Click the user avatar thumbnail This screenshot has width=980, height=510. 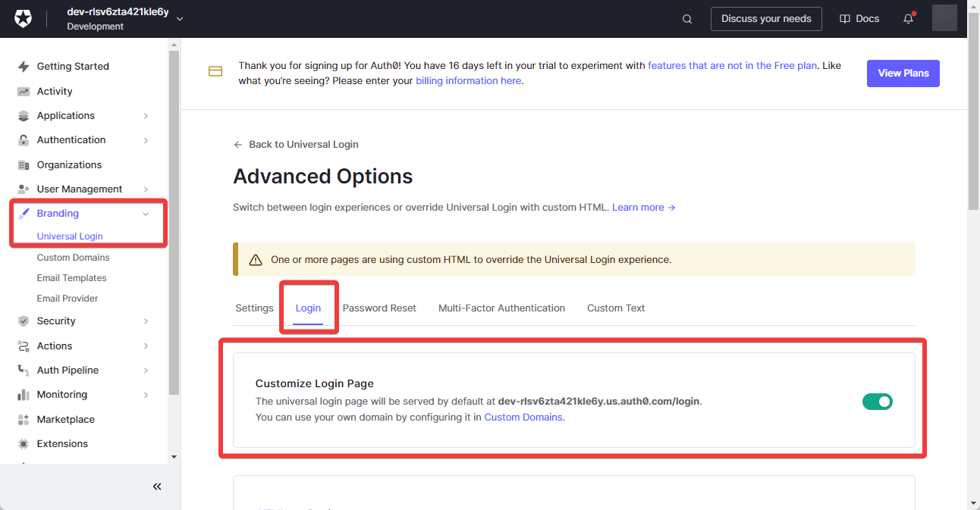pyautogui.click(x=944, y=18)
